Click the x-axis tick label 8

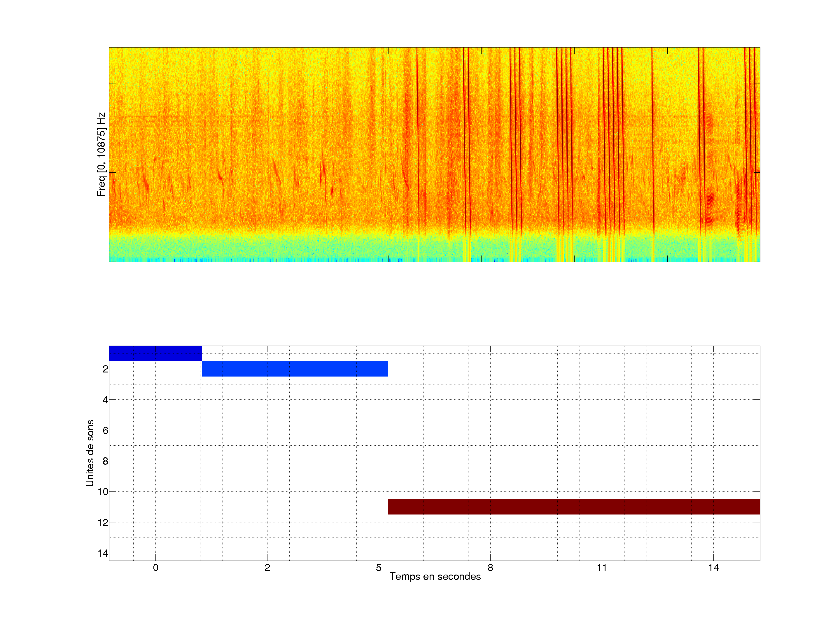pos(490,568)
